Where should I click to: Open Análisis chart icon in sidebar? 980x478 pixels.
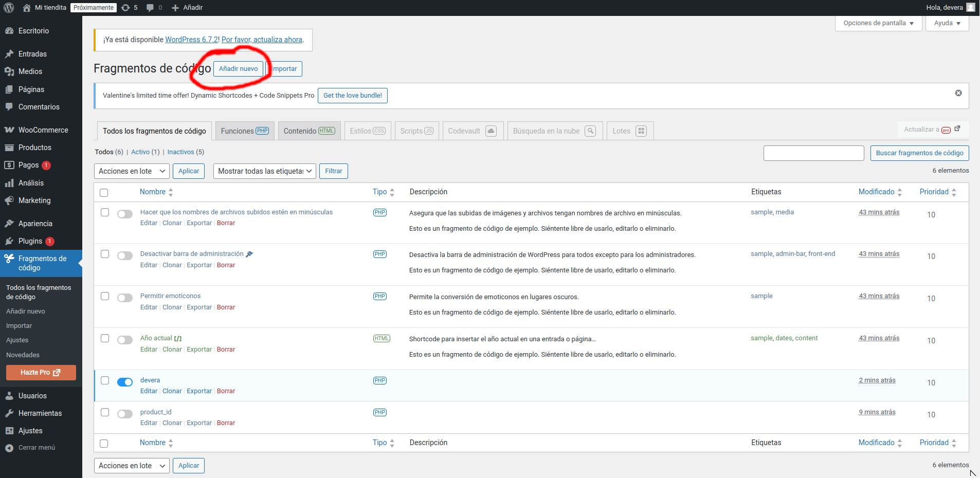[9, 183]
